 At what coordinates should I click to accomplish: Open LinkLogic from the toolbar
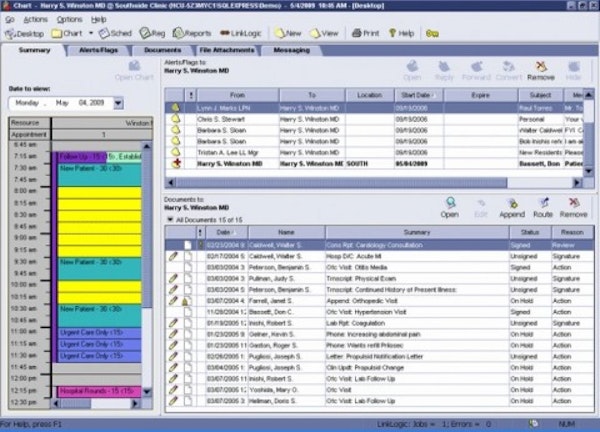(x=236, y=33)
